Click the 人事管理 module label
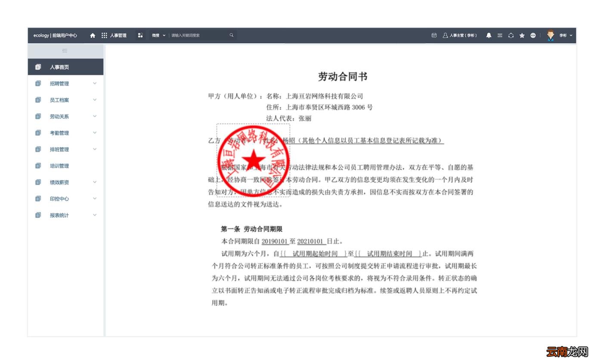 click(x=118, y=35)
